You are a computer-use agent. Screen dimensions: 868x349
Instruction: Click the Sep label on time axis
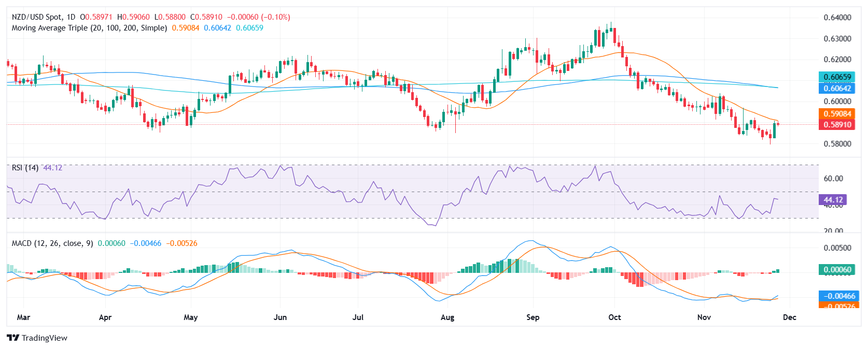click(533, 317)
